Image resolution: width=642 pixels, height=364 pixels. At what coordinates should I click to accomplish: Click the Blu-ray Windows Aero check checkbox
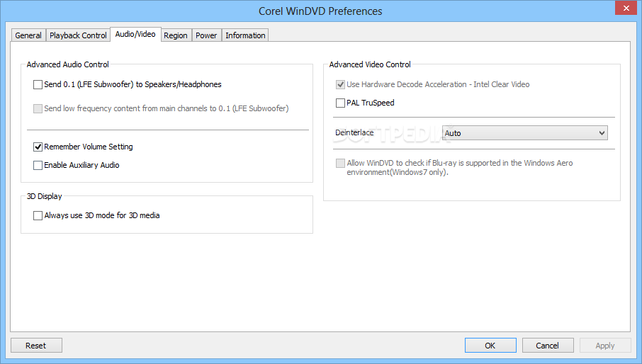pos(341,164)
